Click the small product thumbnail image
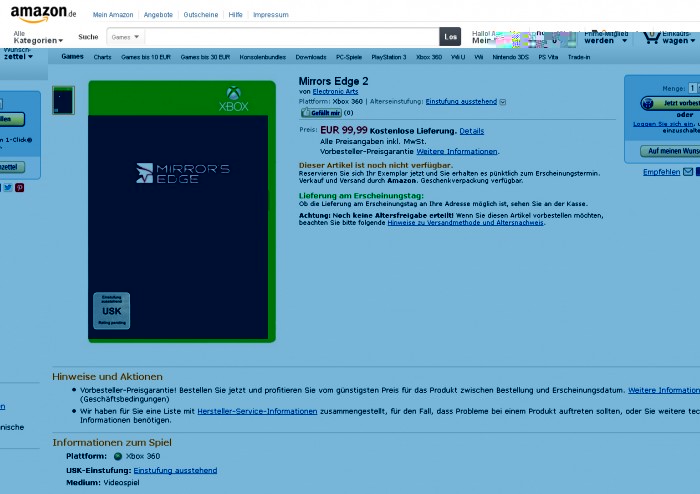This screenshot has width=700, height=494. tap(63, 99)
